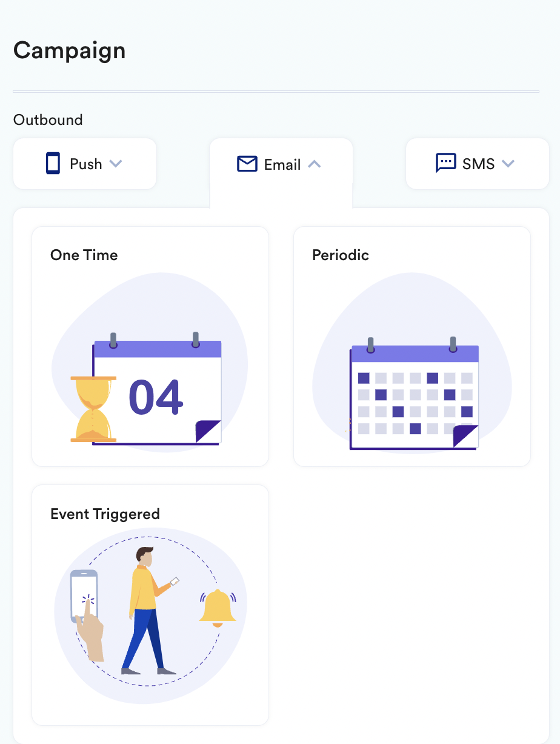Select the Email tab label

pyautogui.click(x=282, y=164)
